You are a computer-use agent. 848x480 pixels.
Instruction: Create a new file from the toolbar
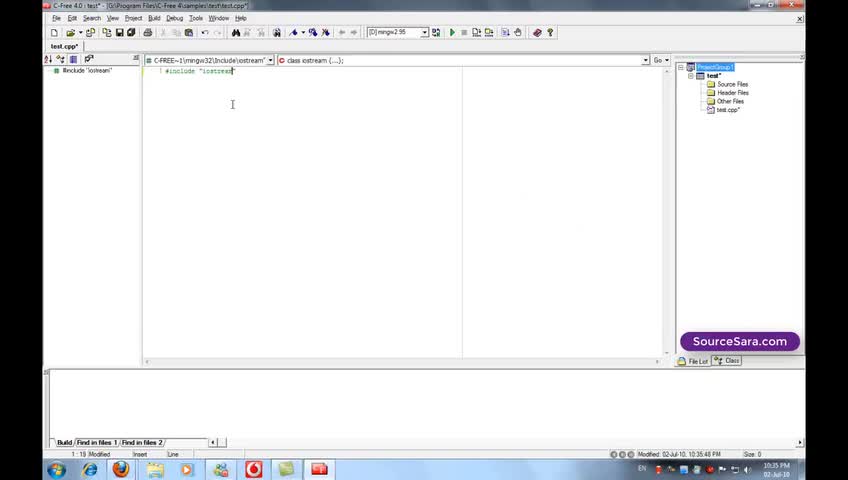54,32
